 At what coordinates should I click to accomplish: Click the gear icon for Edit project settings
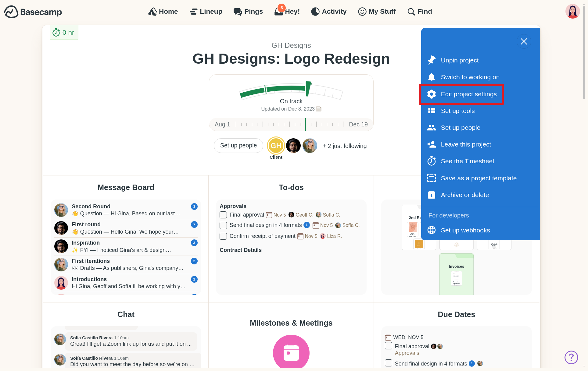pos(431,94)
